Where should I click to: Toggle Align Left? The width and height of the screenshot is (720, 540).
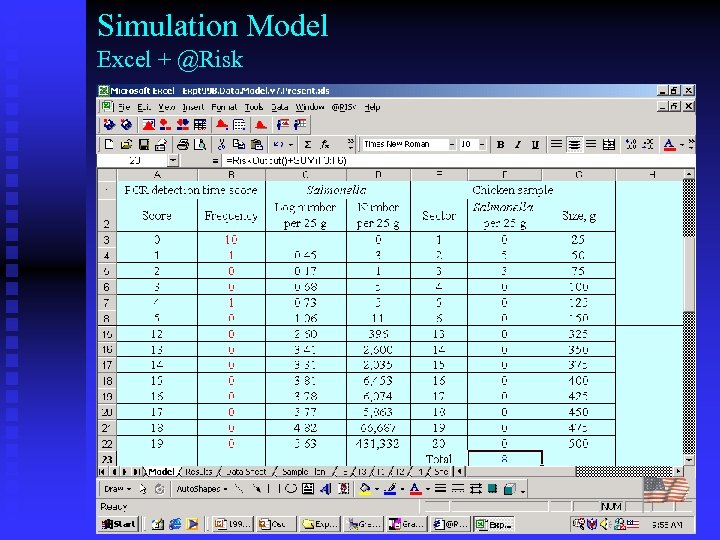click(x=556, y=145)
